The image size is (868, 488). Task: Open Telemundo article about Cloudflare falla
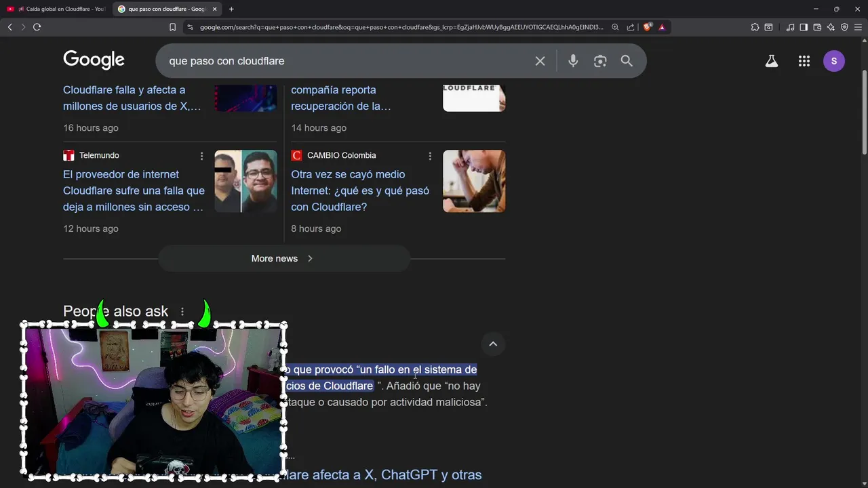(134, 190)
